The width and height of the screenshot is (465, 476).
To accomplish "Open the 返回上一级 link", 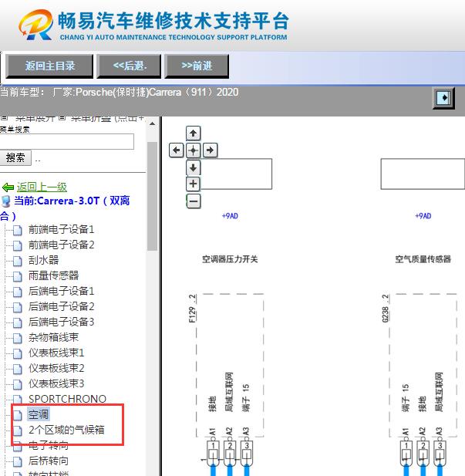I will pos(42,187).
